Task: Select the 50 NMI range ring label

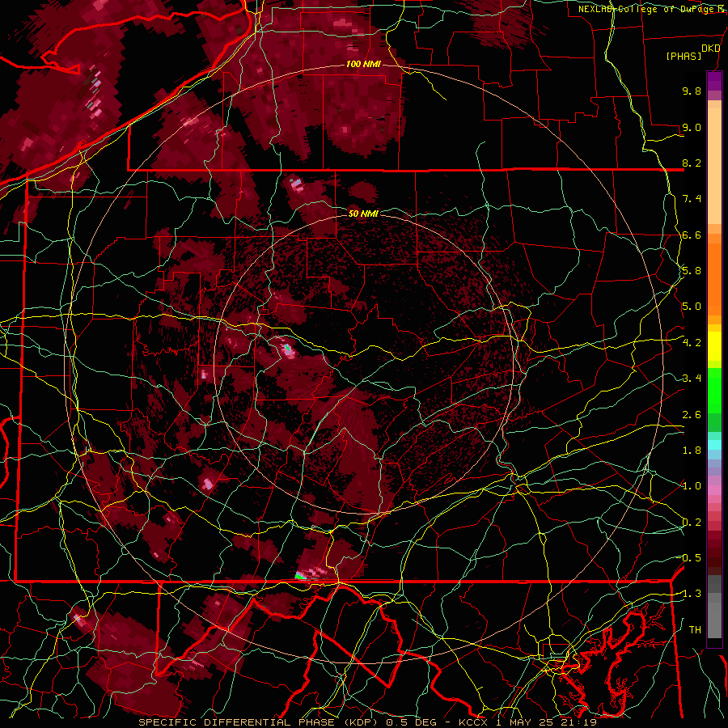Action: pyautogui.click(x=363, y=214)
